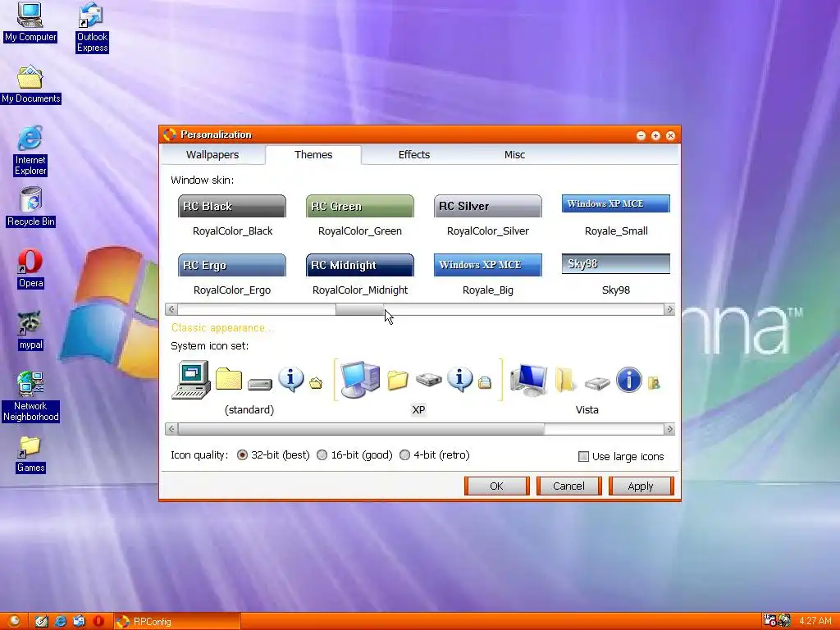Select 16-bit (good) icon quality
840x630 pixels.
(354, 454)
